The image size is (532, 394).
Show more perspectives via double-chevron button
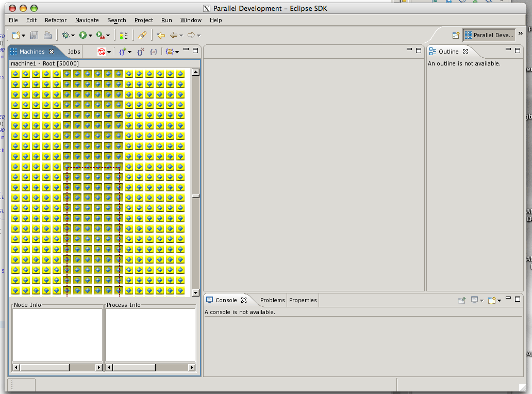pyautogui.click(x=521, y=33)
